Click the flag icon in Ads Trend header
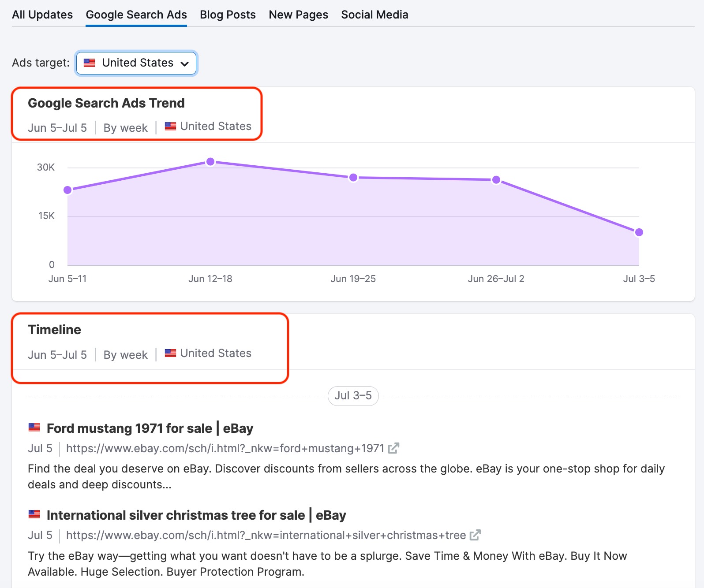This screenshot has width=704, height=588. point(170,127)
